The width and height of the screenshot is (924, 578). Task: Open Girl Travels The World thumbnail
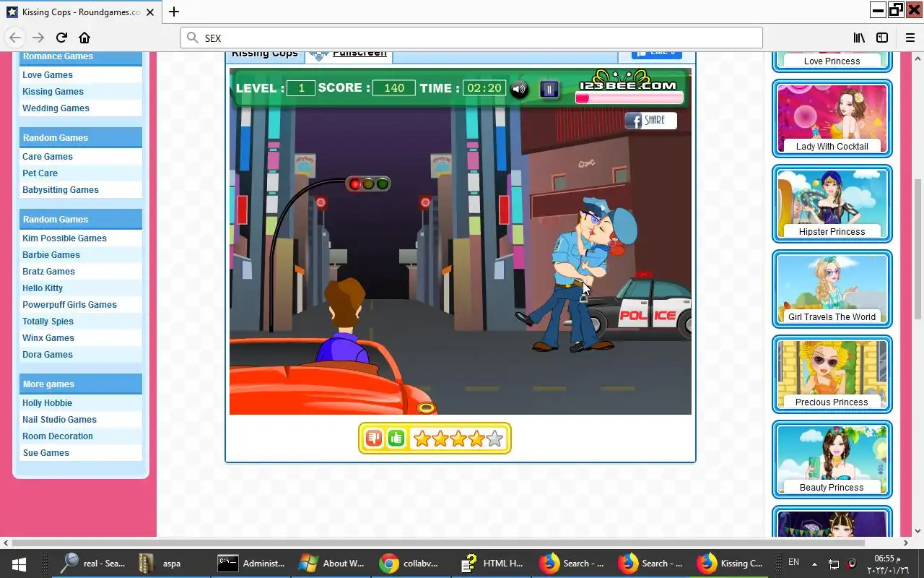pyautogui.click(x=832, y=289)
